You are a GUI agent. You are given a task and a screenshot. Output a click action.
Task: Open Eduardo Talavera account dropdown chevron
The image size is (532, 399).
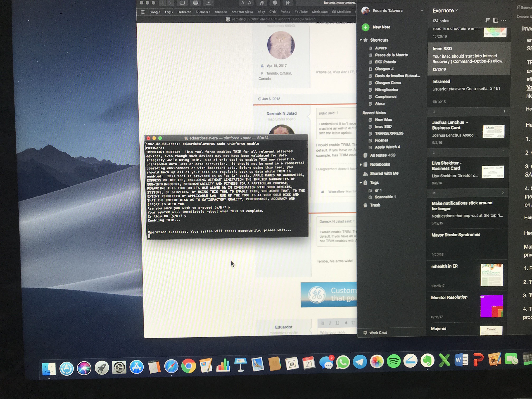(x=422, y=10)
